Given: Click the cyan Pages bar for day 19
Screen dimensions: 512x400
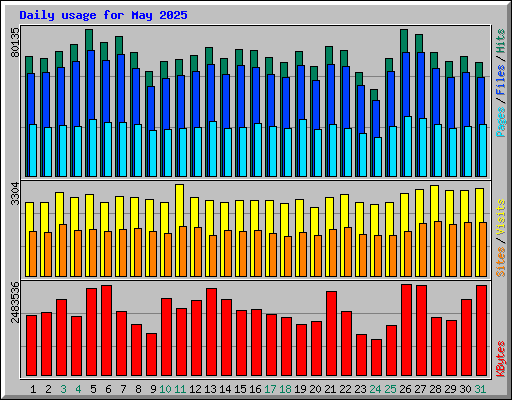Looking at the screenshot, I should click(x=303, y=148).
